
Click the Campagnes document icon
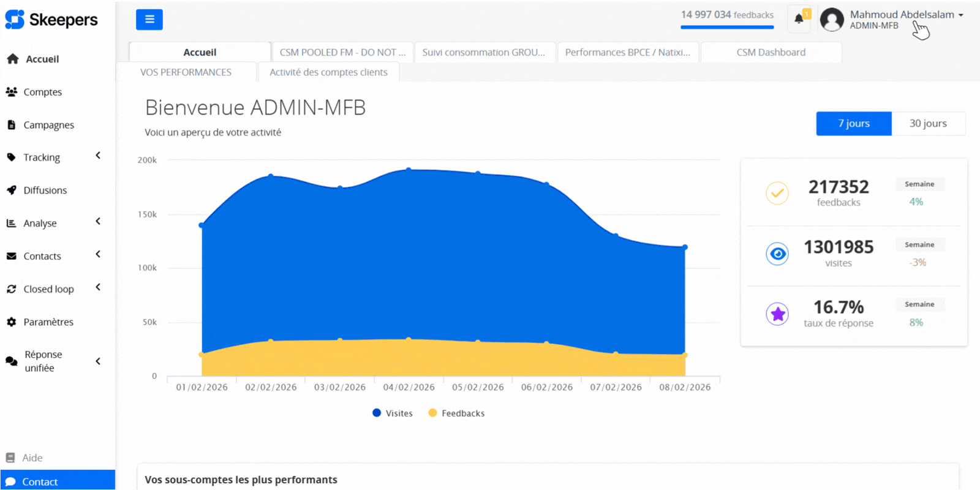coord(11,125)
